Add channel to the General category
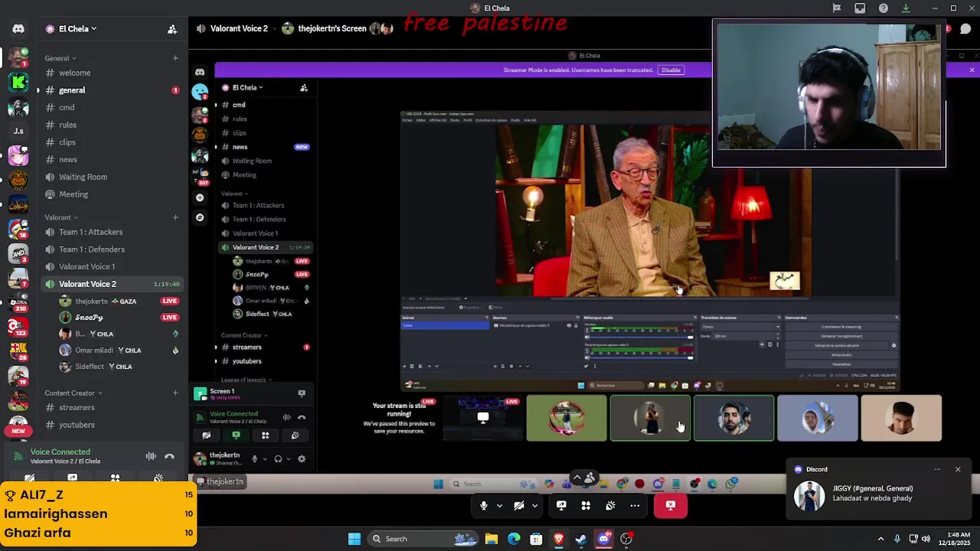 point(175,58)
